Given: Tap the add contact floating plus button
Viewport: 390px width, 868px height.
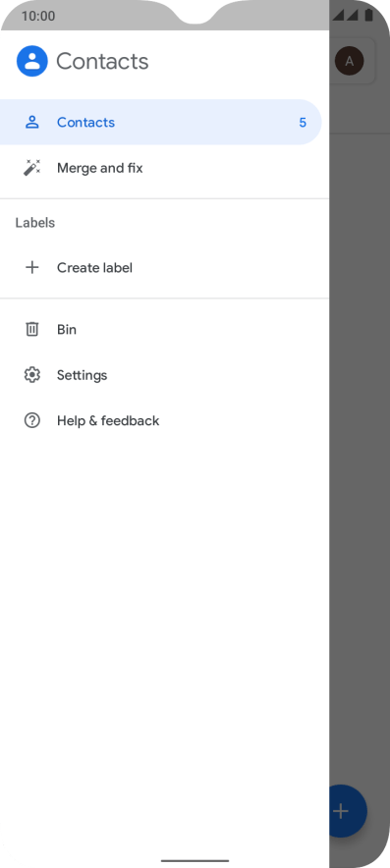Looking at the screenshot, I should [348, 811].
